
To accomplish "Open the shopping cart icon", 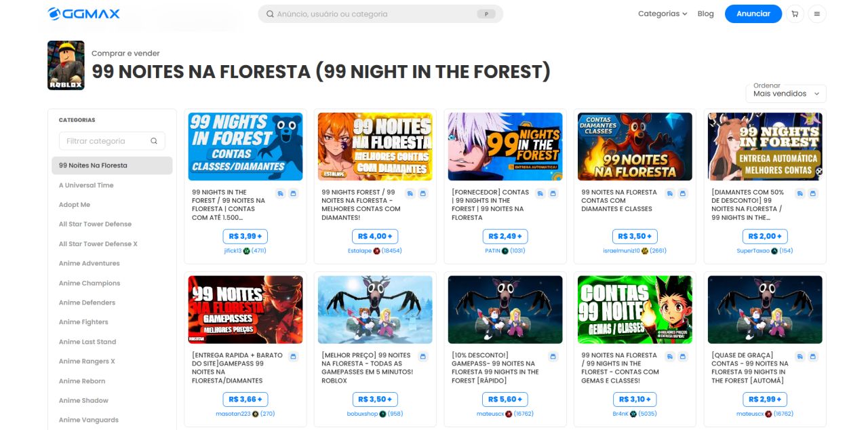I will coord(794,14).
